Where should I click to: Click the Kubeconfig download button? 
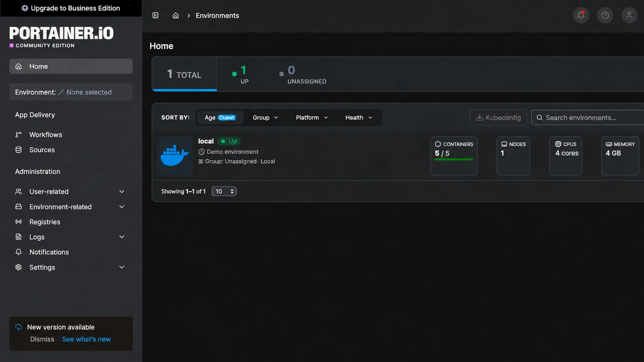(x=498, y=118)
